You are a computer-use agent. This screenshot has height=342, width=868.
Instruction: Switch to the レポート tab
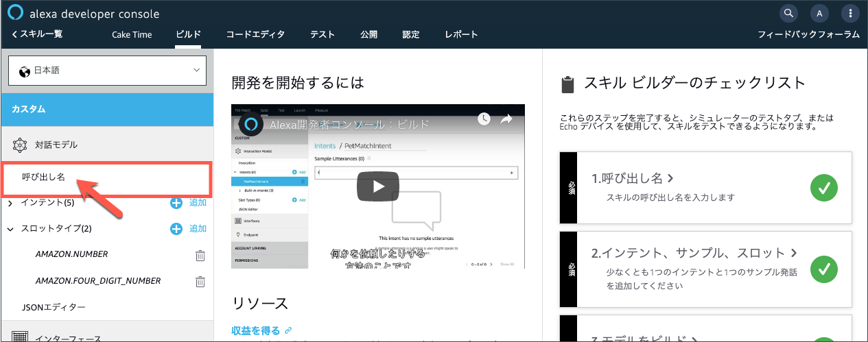[x=461, y=34]
